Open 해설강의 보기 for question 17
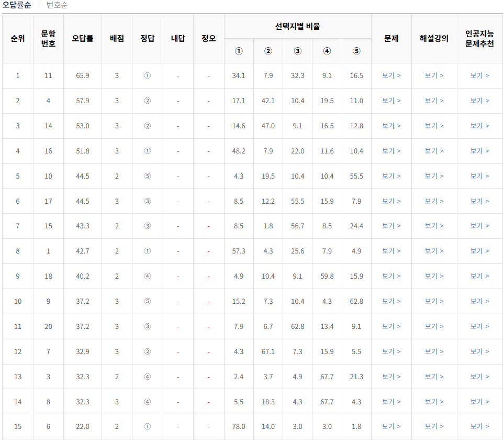 tap(434, 201)
